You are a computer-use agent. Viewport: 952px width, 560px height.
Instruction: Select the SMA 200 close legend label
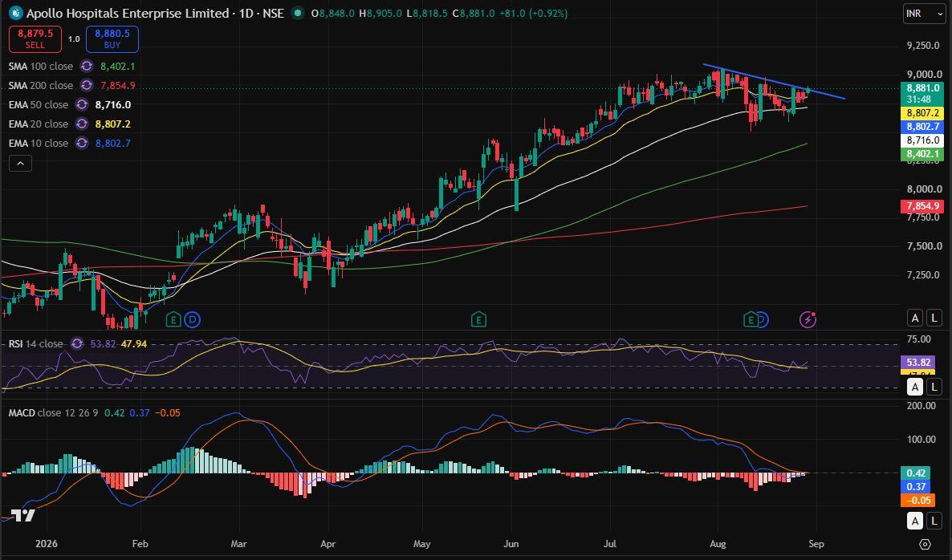[41, 86]
